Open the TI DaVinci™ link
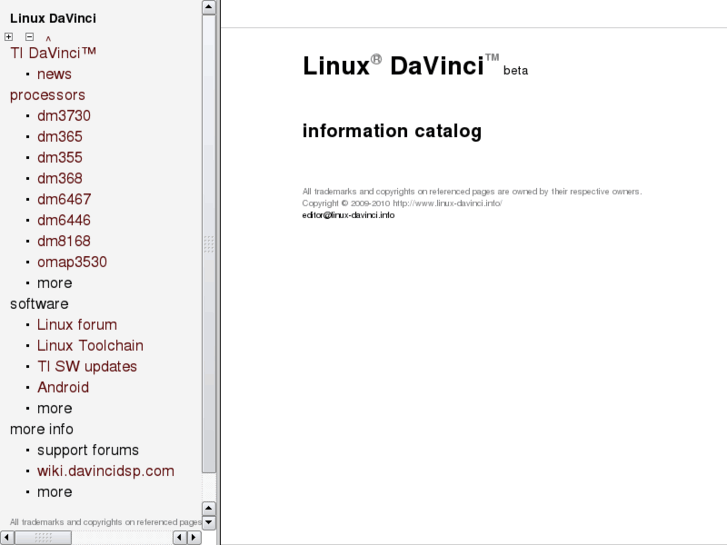 click(53, 53)
